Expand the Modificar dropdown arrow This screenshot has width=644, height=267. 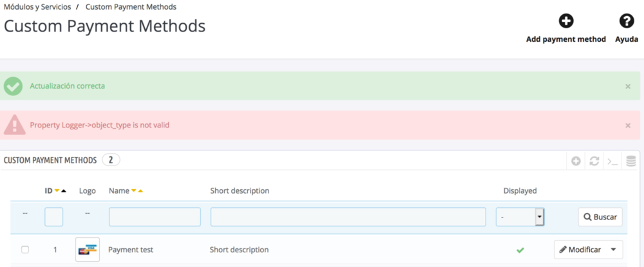(x=614, y=250)
